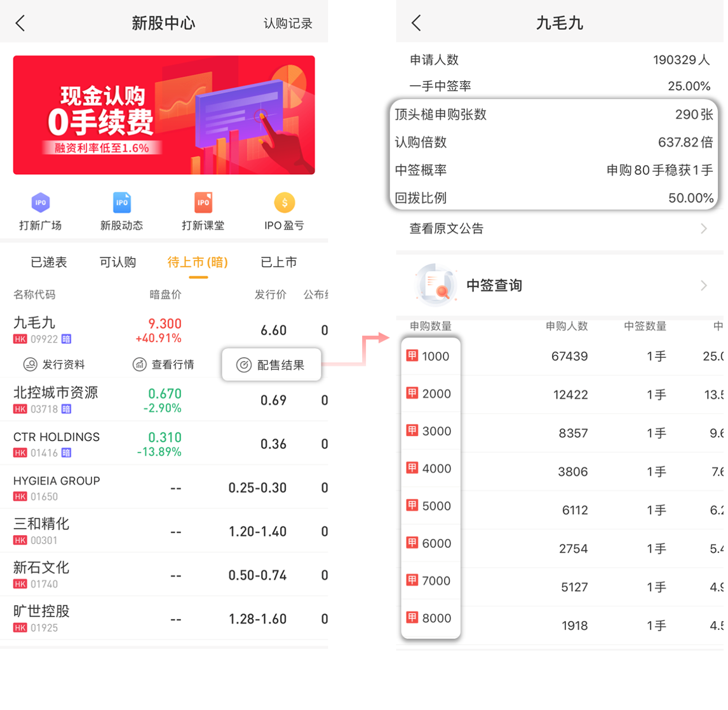The width and height of the screenshot is (728, 710).
Task: Click the 回拨比例 50.00% value
Action: [x=691, y=198]
